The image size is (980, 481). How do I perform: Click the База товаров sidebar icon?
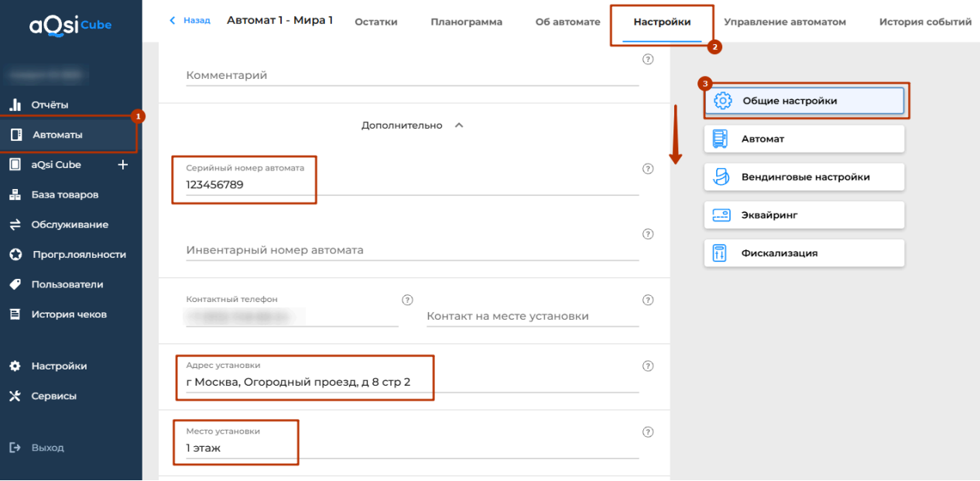point(15,194)
